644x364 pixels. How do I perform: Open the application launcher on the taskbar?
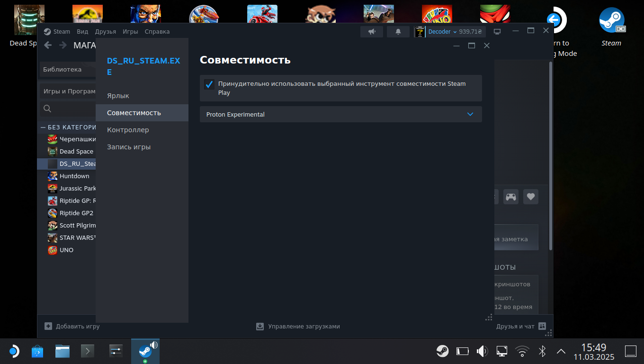pyautogui.click(x=14, y=351)
